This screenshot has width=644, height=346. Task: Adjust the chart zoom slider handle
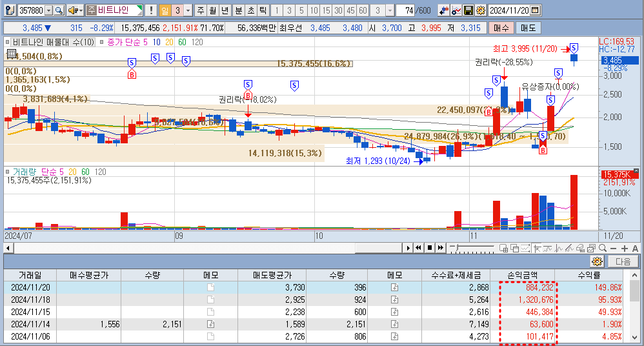point(456,248)
